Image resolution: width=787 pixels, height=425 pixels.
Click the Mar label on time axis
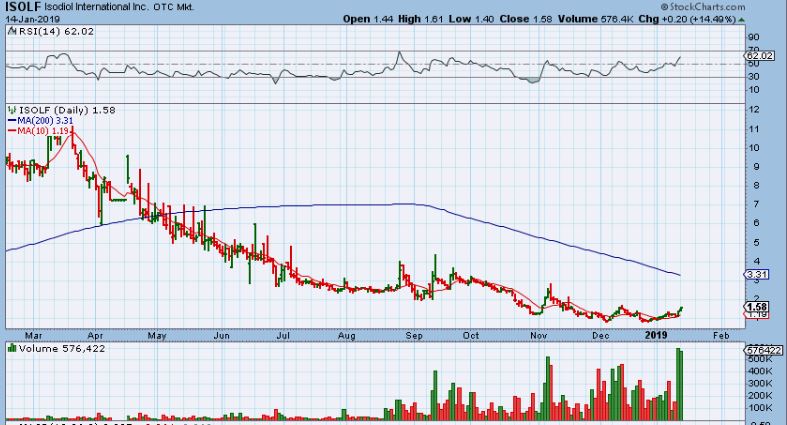click(x=33, y=335)
